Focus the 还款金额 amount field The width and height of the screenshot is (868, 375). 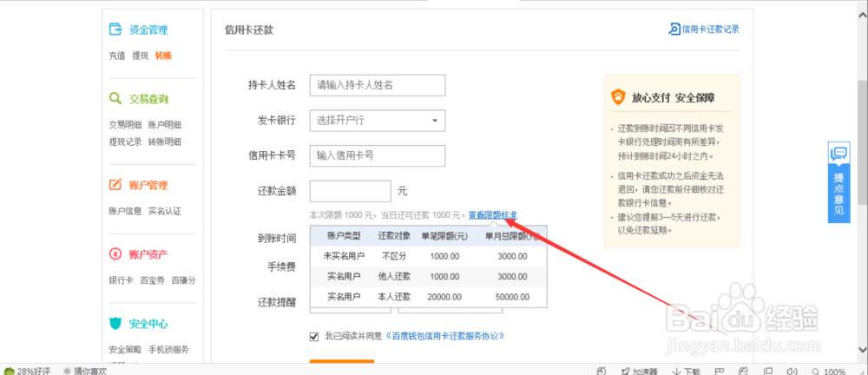click(351, 191)
